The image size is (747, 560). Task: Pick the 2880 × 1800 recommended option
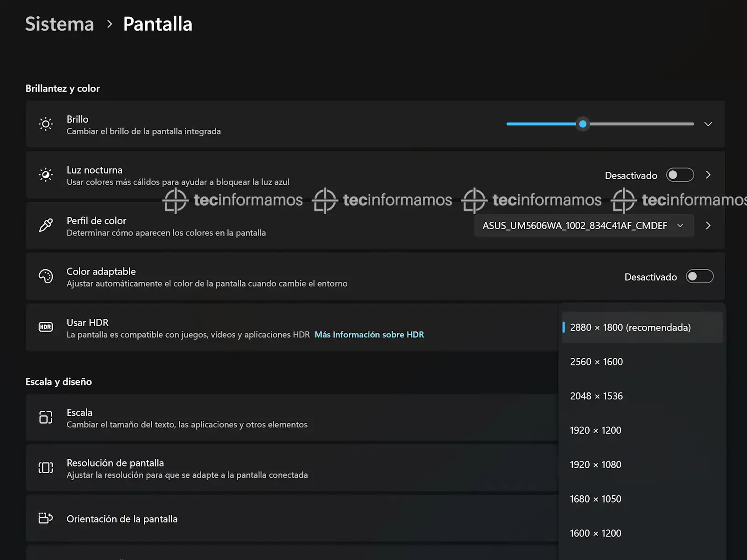630,328
